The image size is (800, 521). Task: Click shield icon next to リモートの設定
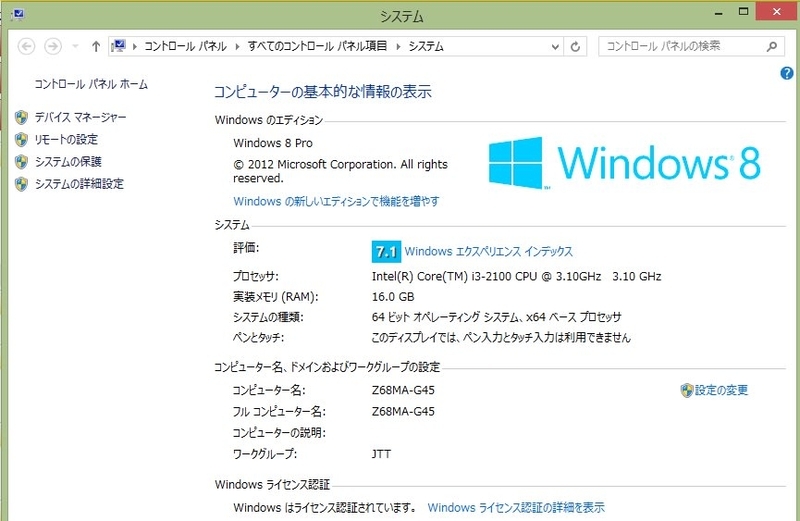[21, 139]
